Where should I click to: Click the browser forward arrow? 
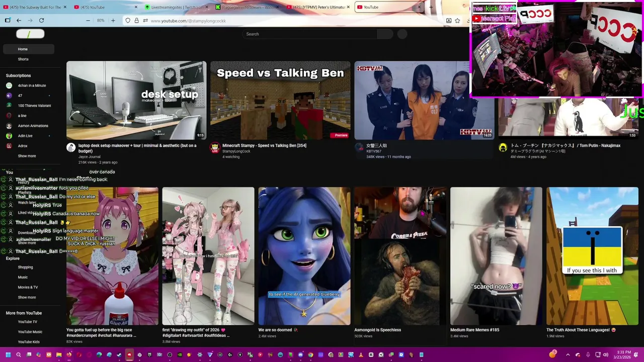(x=30, y=21)
